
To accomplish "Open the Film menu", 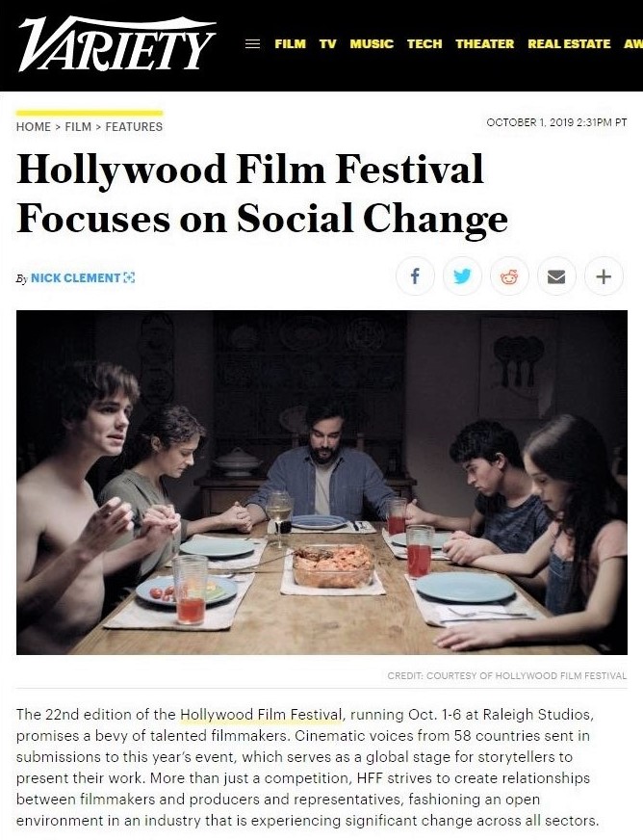I will point(290,43).
